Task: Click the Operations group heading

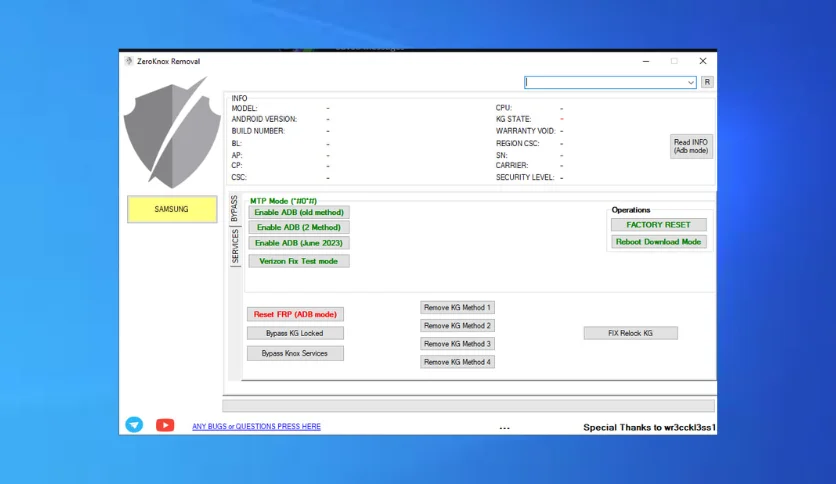Action: click(631, 210)
